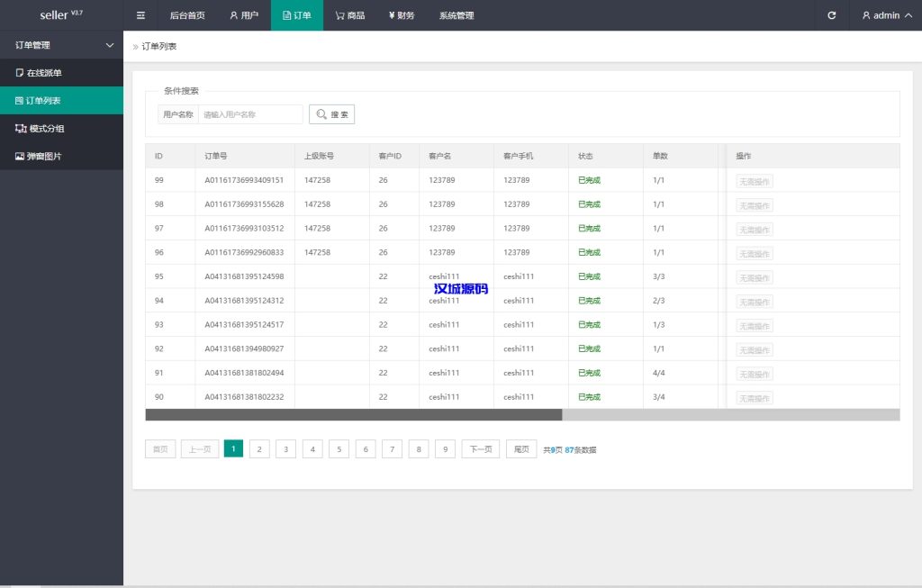Jump to page 9 of orders
Viewport: 922px width, 588px height.
click(x=445, y=449)
